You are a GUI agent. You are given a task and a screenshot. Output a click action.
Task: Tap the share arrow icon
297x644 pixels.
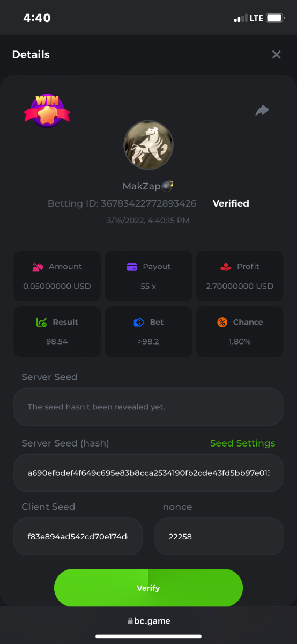tap(262, 111)
